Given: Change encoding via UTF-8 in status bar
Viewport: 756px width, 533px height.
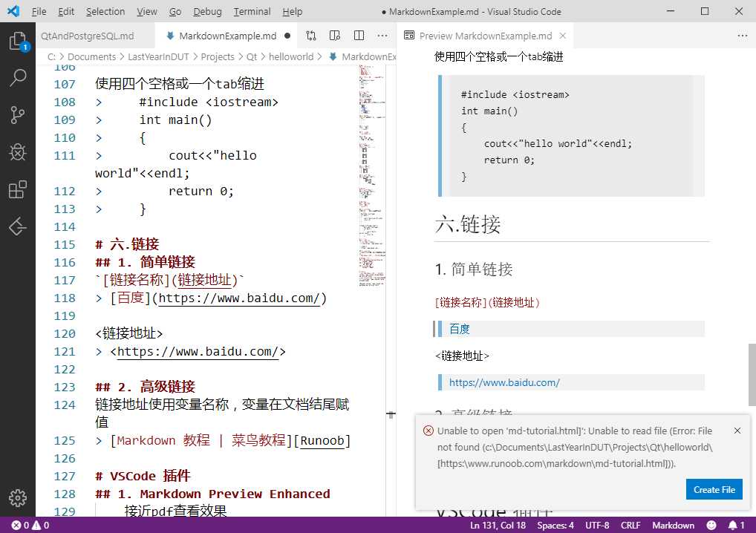Looking at the screenshot, I should coord(597,526).
